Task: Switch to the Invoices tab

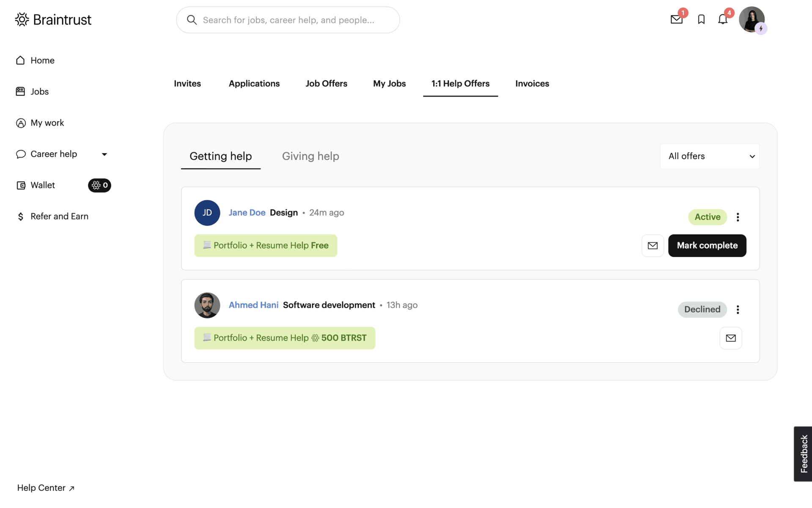Action: pyautogui.click(x=532, y=84)
